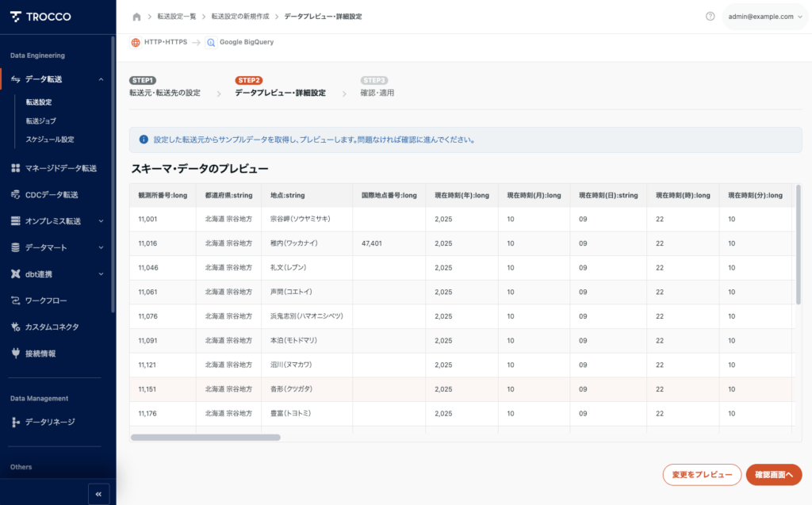Select 転送ジョブ in the sidebar
Image resolution: width=812 pixels, height=505 pixels.
pos(40,121)
